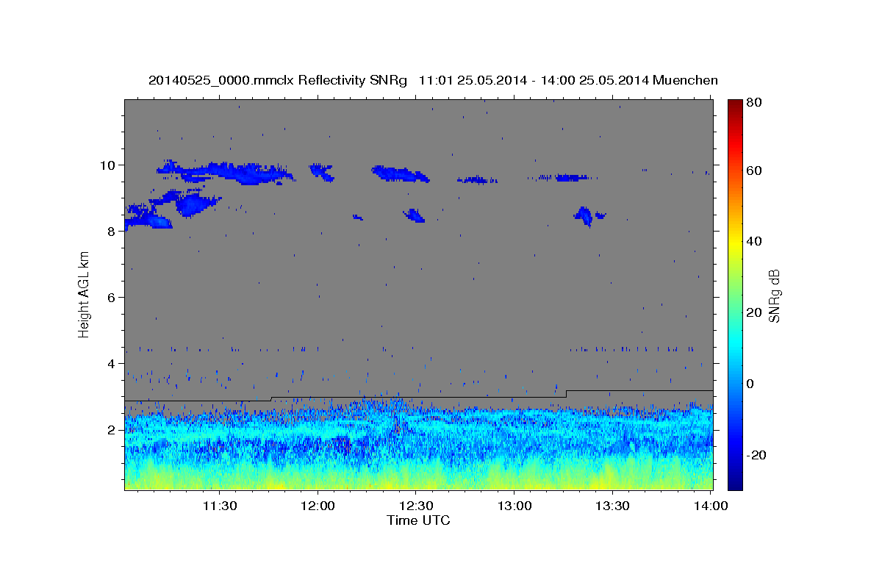Click the 'Height AGL km' axis label

(x=85, y=294)
